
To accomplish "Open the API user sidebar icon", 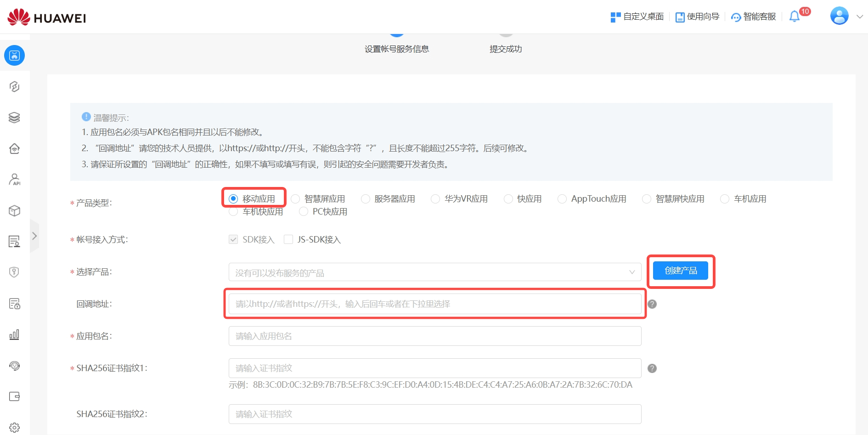I will (14, 179).
